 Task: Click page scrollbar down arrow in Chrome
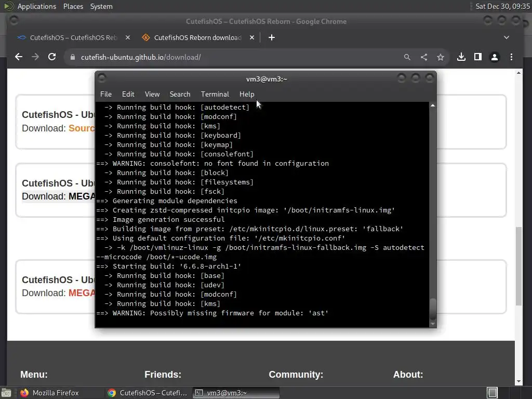[x=518, y=382]
